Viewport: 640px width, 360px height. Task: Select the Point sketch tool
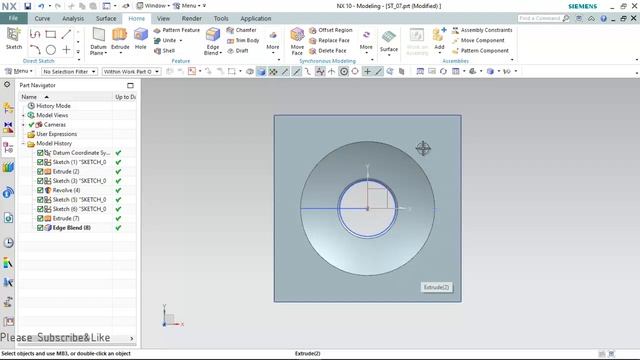coord(66,50)
